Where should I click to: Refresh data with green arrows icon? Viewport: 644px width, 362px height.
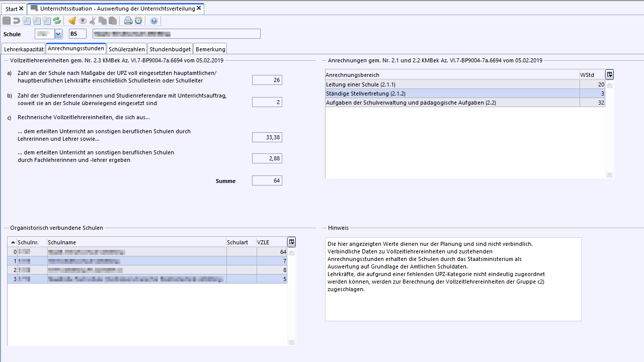click(x=57, y=21)
